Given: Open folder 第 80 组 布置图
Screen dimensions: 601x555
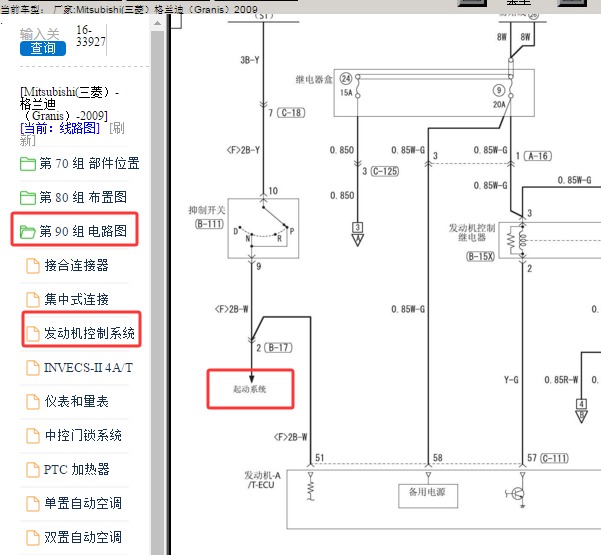Looking at the screenshot, I should 83,197.
